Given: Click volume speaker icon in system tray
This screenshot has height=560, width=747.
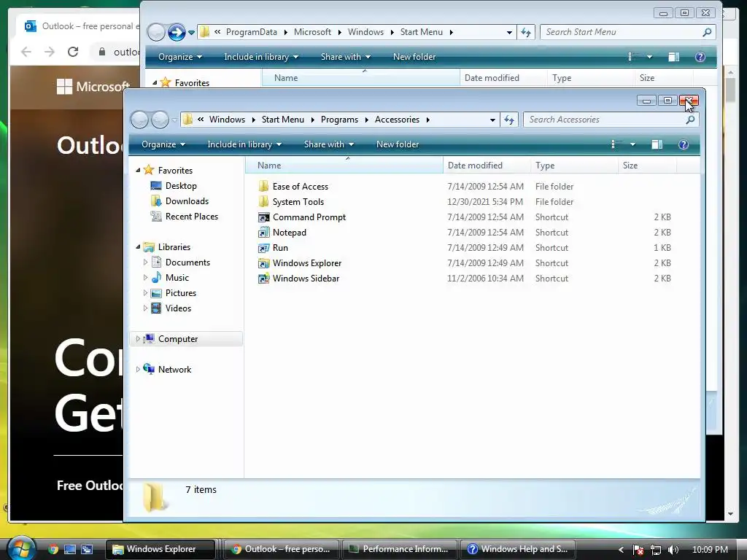Looking at the screenshot, I should point(673,550).
